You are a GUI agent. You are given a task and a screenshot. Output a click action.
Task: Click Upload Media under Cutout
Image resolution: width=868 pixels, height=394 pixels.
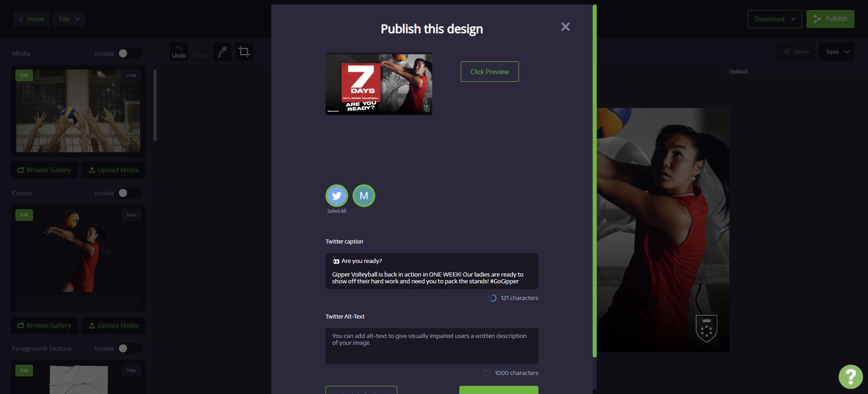(x=113, y=325)
